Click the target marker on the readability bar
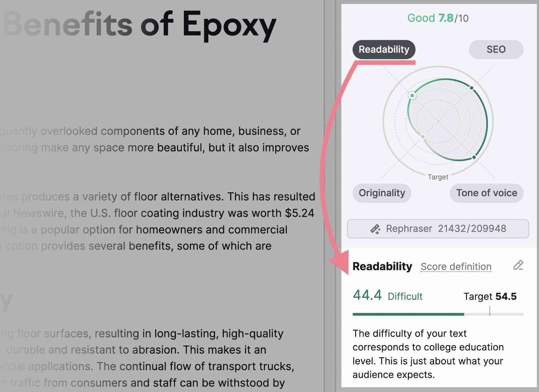This screenshot has width=539, height=392. tap(490, 311)
